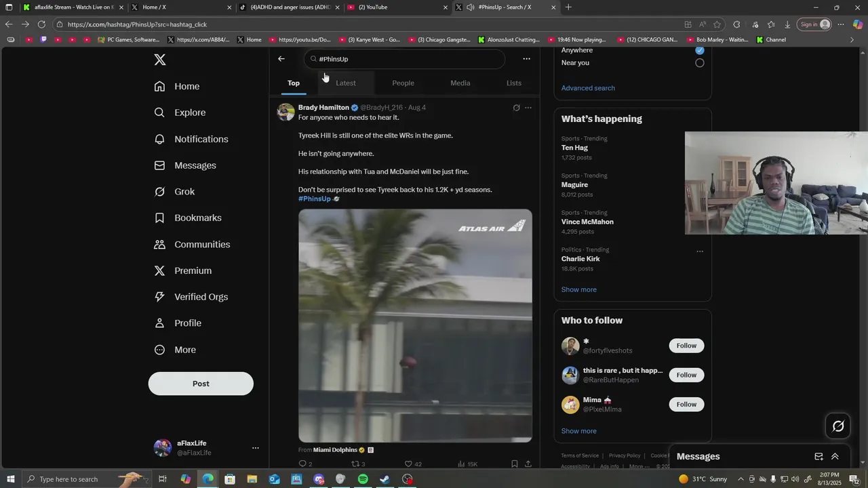The height and width of the screenshot is (488, 868).
Task: Select the Near you radio option
Action: tap(700, 63)
